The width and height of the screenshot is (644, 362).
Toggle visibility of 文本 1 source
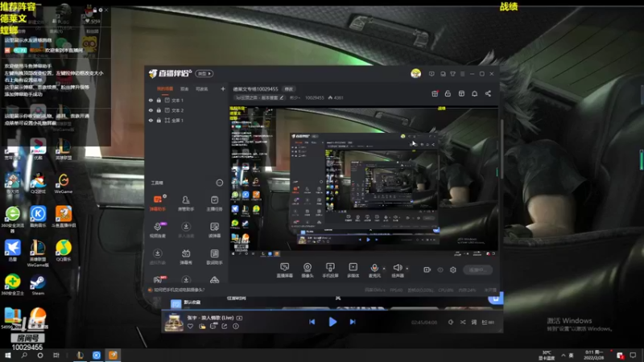[x=151, y=100]
